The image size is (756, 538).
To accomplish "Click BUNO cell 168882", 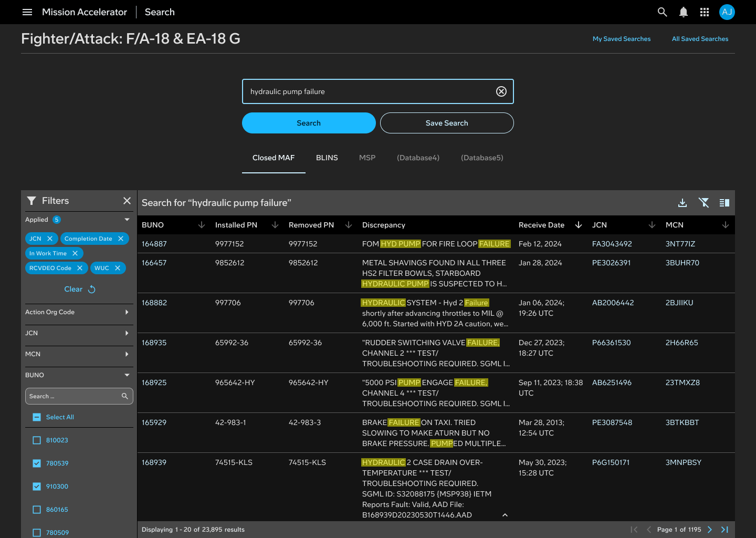I will click(x=154, y=303).
